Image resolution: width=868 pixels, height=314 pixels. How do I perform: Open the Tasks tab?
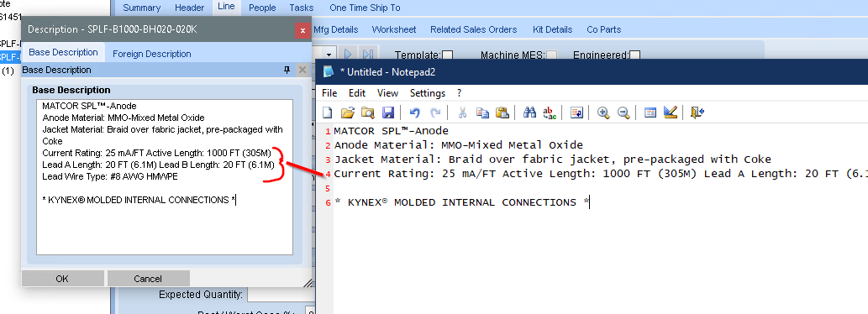coord(302,8)
